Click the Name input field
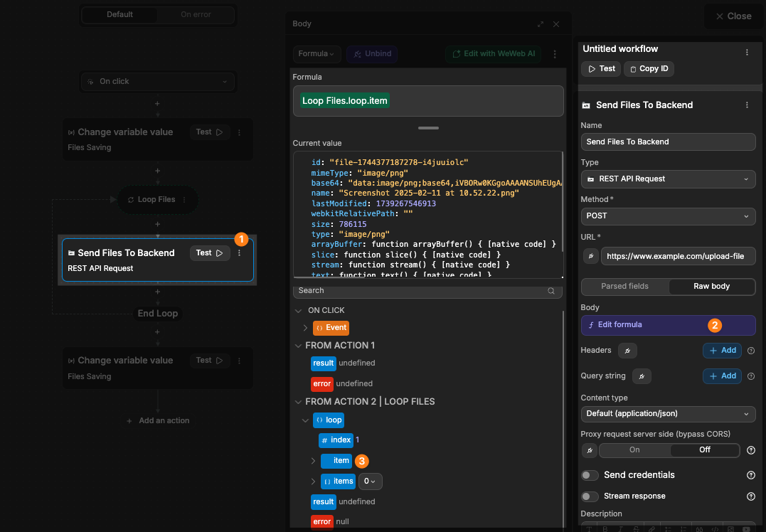 tap(668, 142)
